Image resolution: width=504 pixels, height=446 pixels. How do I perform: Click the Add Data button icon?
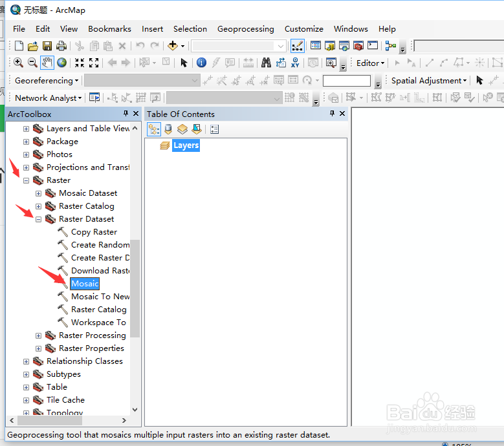pyautogui.click(x=173, y=46)
